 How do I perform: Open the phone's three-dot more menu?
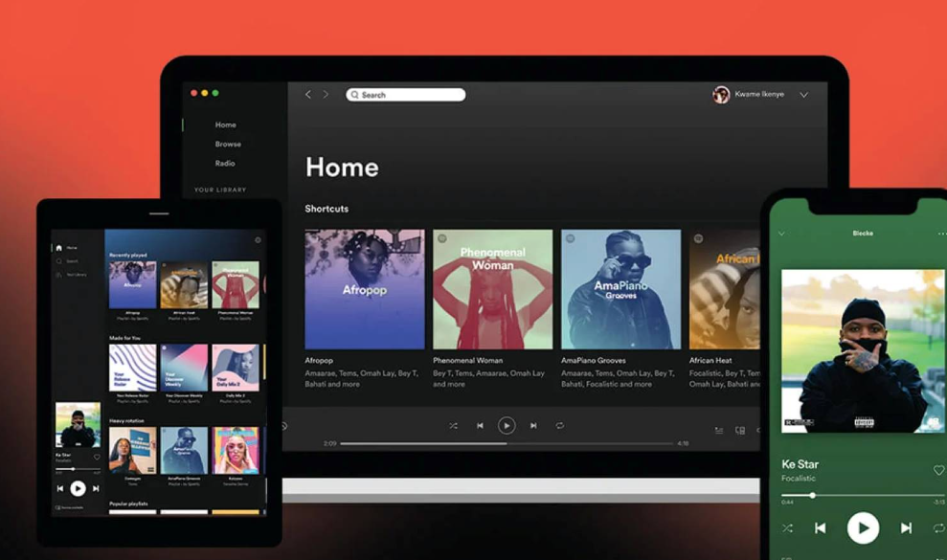coord(941,234)
